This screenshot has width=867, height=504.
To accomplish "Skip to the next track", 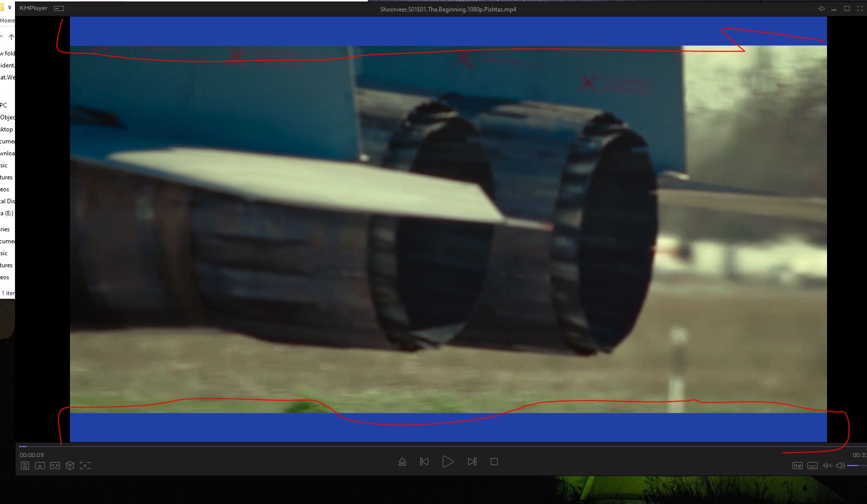I will click(472, 462).
